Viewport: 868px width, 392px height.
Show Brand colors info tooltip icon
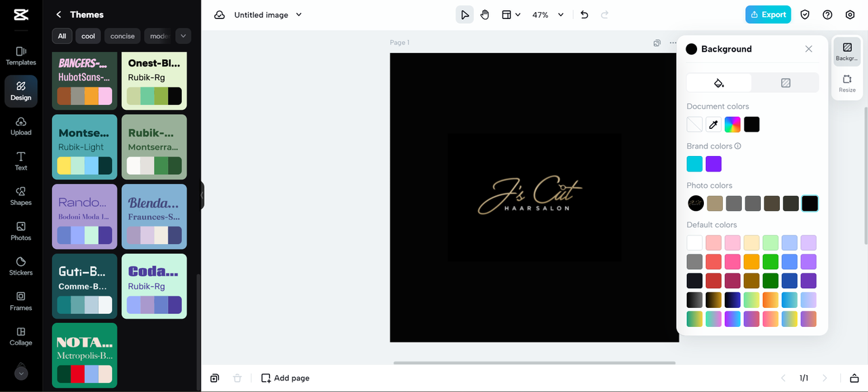(738, 146)
